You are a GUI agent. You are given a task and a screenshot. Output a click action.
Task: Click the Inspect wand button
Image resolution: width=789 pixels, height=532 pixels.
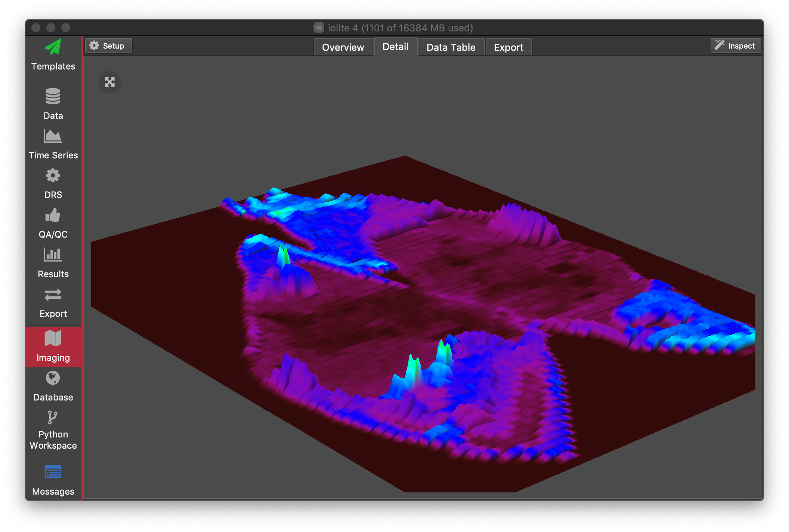[735, 46]
